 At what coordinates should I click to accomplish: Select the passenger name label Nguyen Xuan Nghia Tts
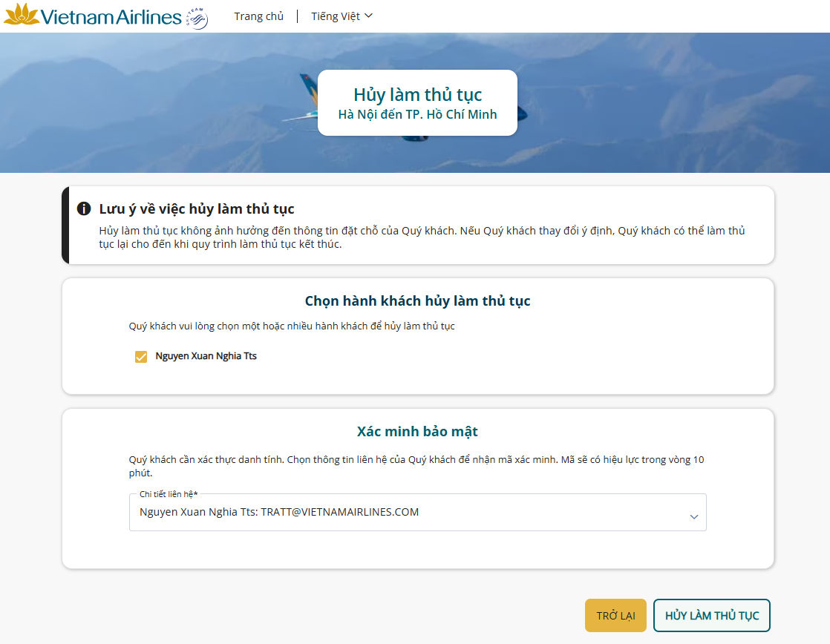tap(206, 356)
